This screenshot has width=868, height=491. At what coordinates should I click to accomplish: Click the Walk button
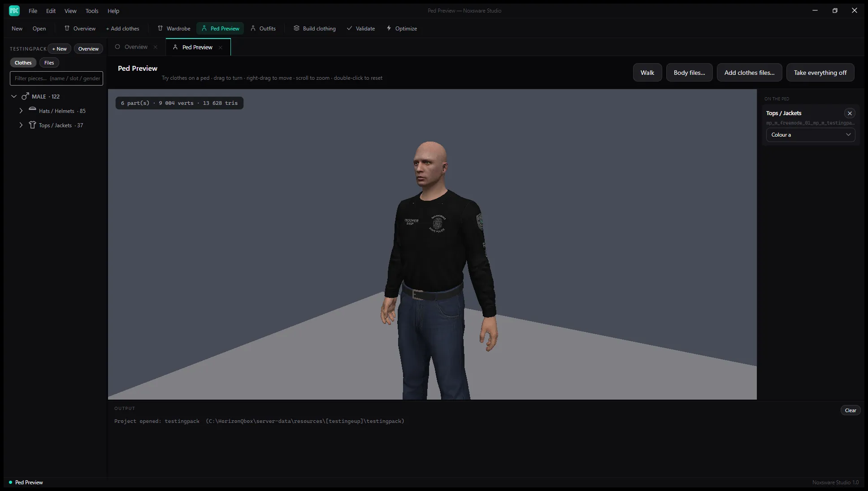click(x=647, y=73)
